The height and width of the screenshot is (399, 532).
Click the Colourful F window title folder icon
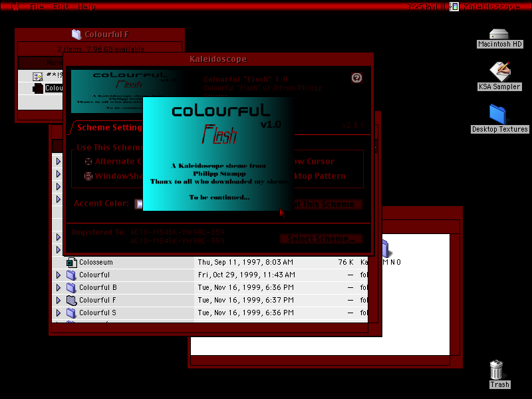tap(76, 35)
